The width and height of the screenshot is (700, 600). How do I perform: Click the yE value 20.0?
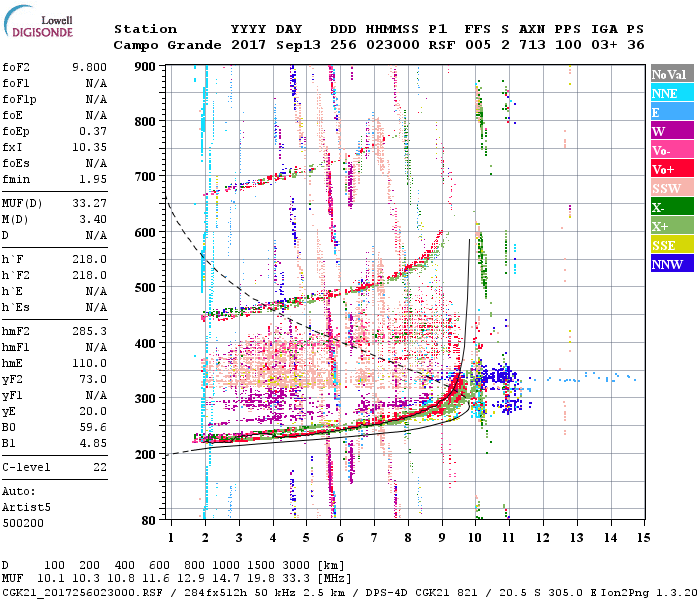(93, 411)
